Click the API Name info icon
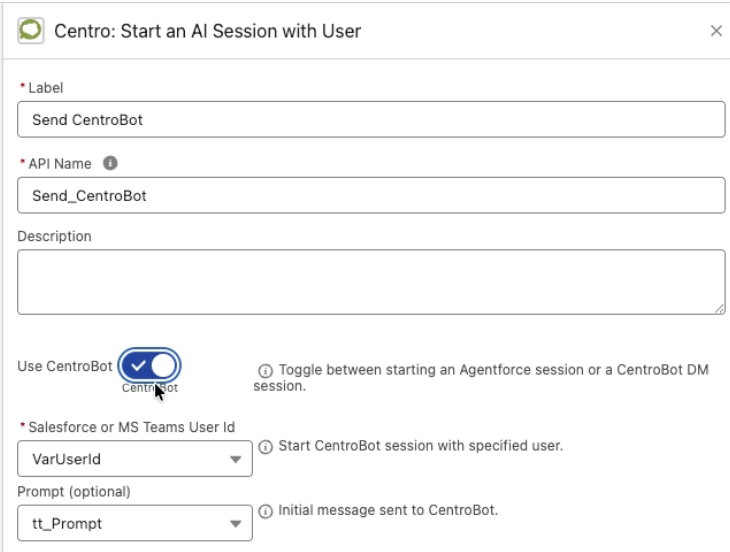Viewport: 730px width, 552px height. click(x=110, y=163)
